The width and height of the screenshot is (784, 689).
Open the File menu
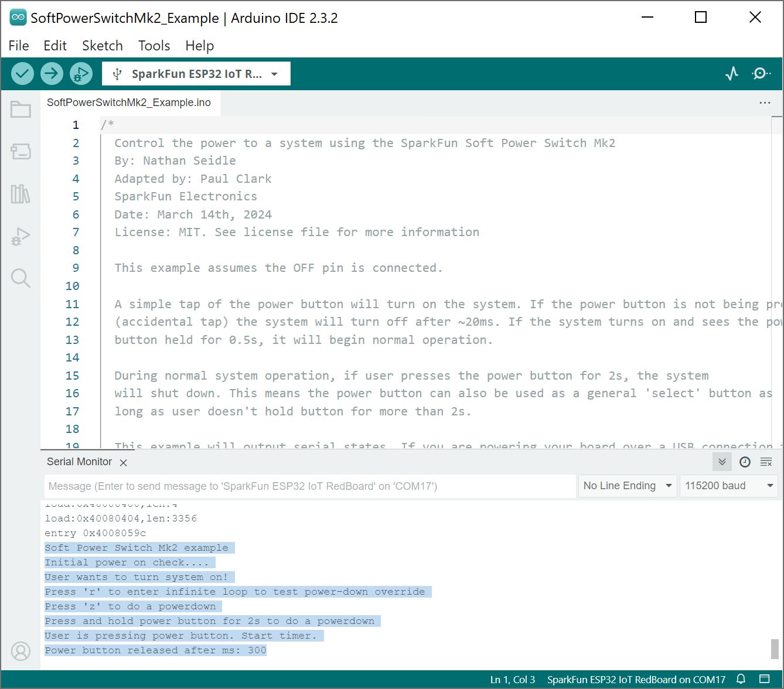tap(19, 46)
